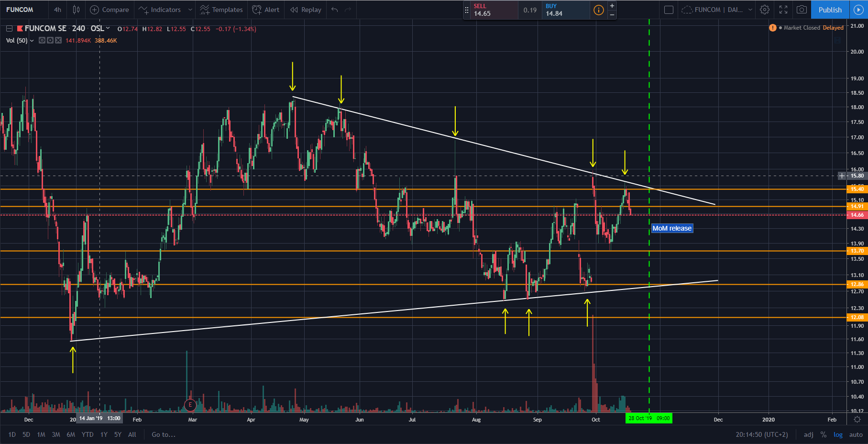The height and width of the screenshot is (444, 868).
Task: Edit the FUNCOM symbol search field
Action: tap(20, 10)
